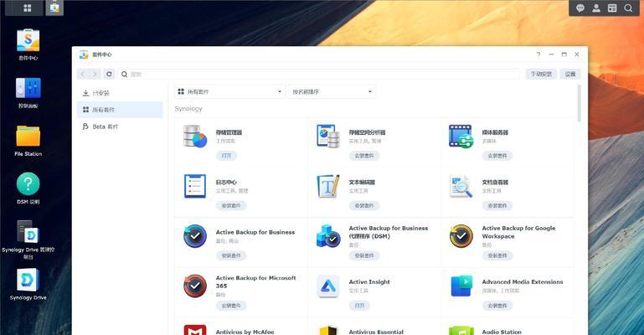Viewport: 644px width, 335px height.
Task: Install the 日志中心 package
Action: [231, 205]
